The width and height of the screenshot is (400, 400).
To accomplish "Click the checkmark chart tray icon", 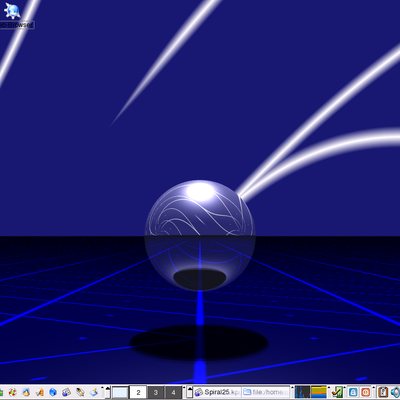I will tap(337, 392).
